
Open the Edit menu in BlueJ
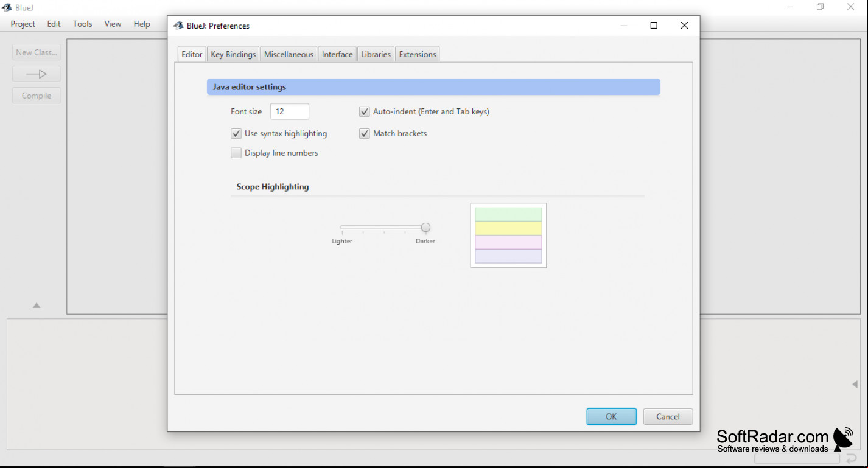click(54, 24)
